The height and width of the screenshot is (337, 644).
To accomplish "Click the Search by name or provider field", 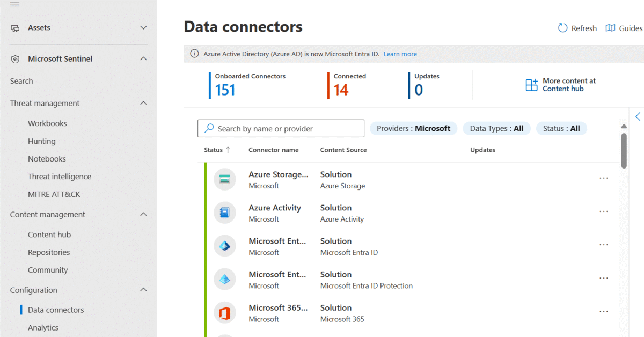I will click(x=281, y=129).
